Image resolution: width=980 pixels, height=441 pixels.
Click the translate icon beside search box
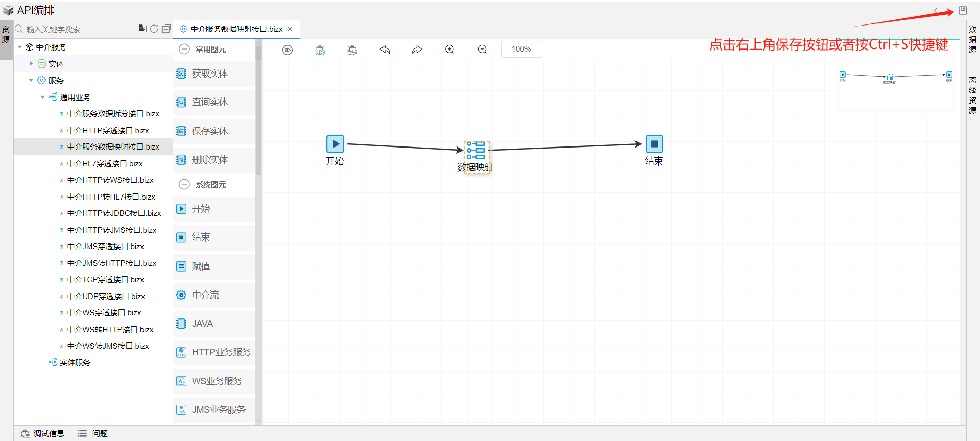(142, 29)
